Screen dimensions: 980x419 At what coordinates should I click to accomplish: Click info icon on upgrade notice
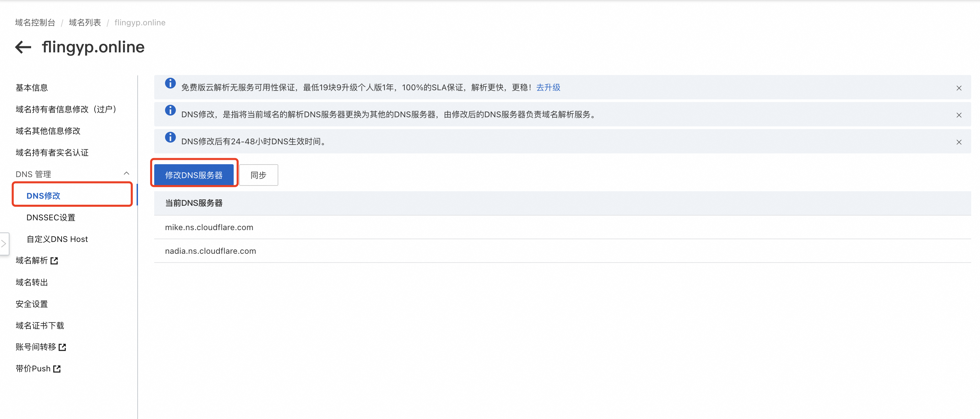(x=170, y=83)
